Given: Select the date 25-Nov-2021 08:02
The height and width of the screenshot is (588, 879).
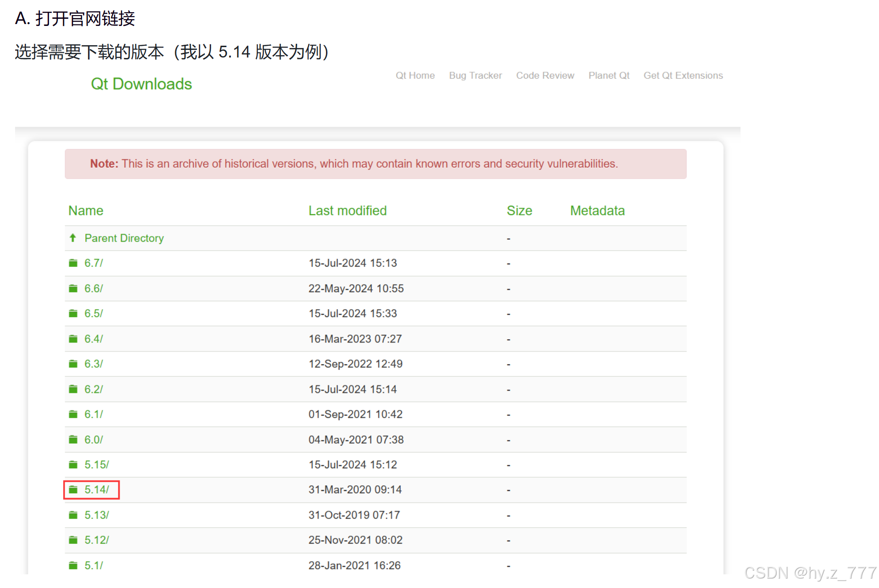Looking at the screenshot, I should click(x=356, y=540).
